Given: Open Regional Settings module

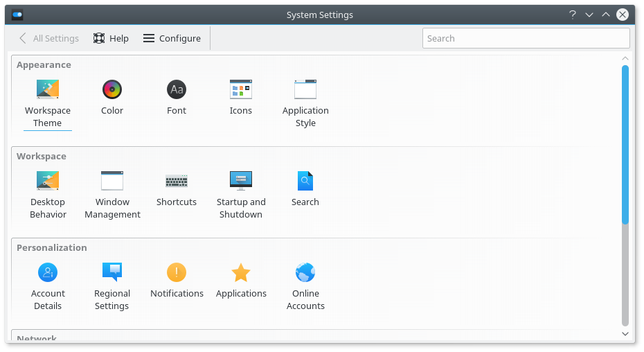Looking at the screenshot, I should 112,286.
